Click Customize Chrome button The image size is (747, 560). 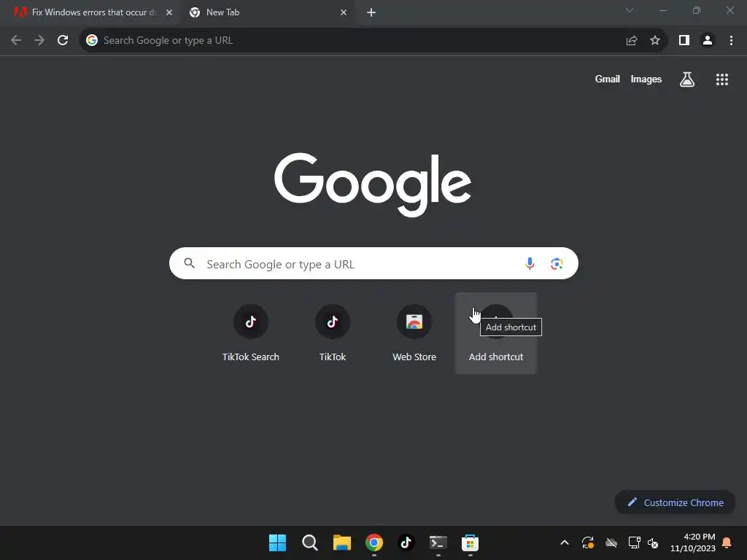click(x=675, y=502)
